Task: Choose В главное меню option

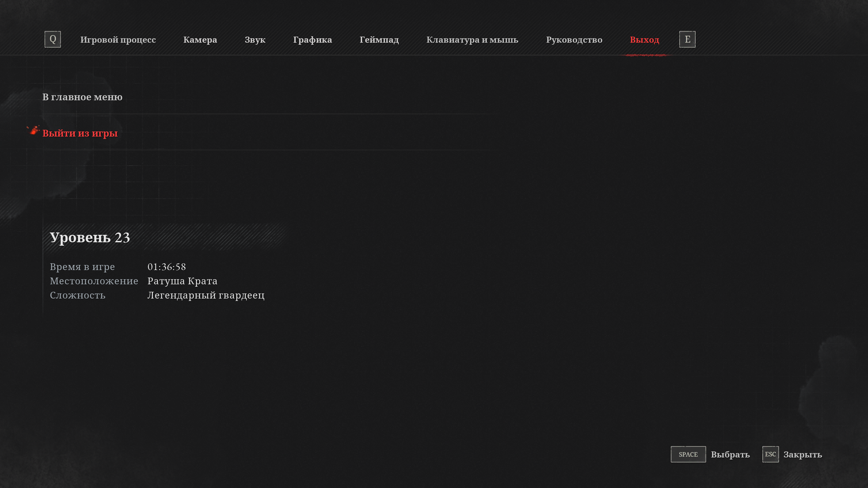Action: click(82, 97)
